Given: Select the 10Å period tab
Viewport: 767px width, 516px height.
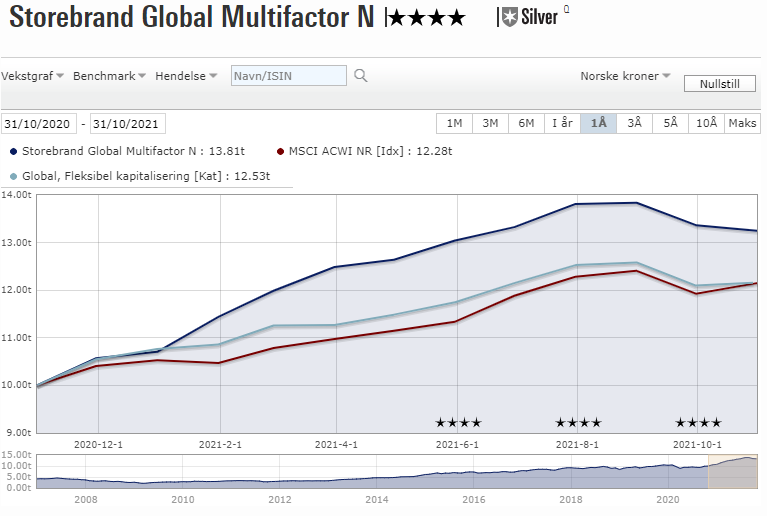Looking at the screenshot, I should [x=706, y=123].
